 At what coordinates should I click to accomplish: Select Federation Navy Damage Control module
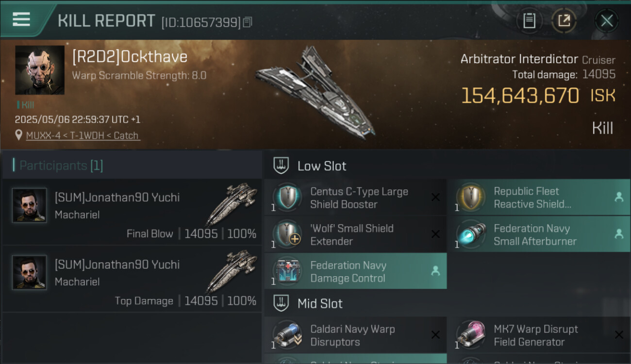pyautogui.click(x=354, y=271)
